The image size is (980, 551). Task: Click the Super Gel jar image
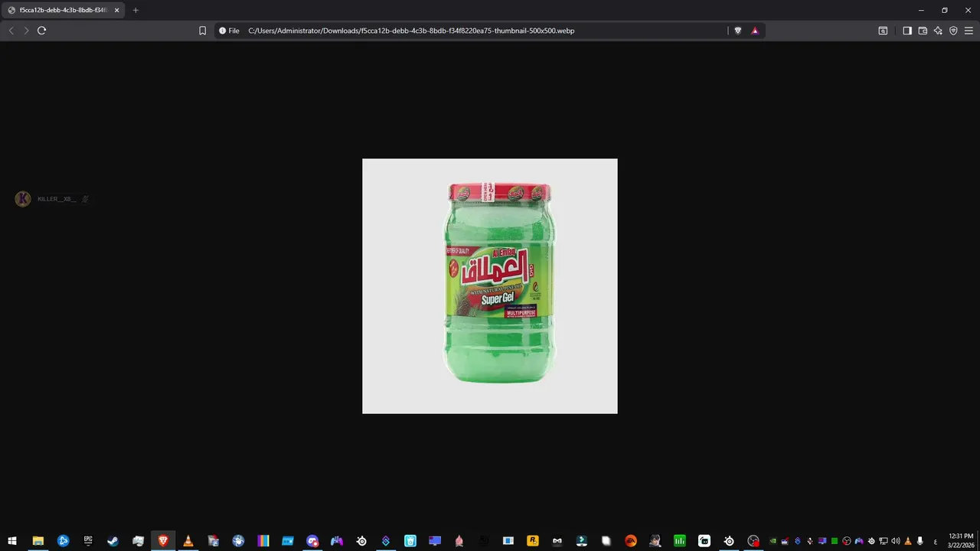point(490,286)
